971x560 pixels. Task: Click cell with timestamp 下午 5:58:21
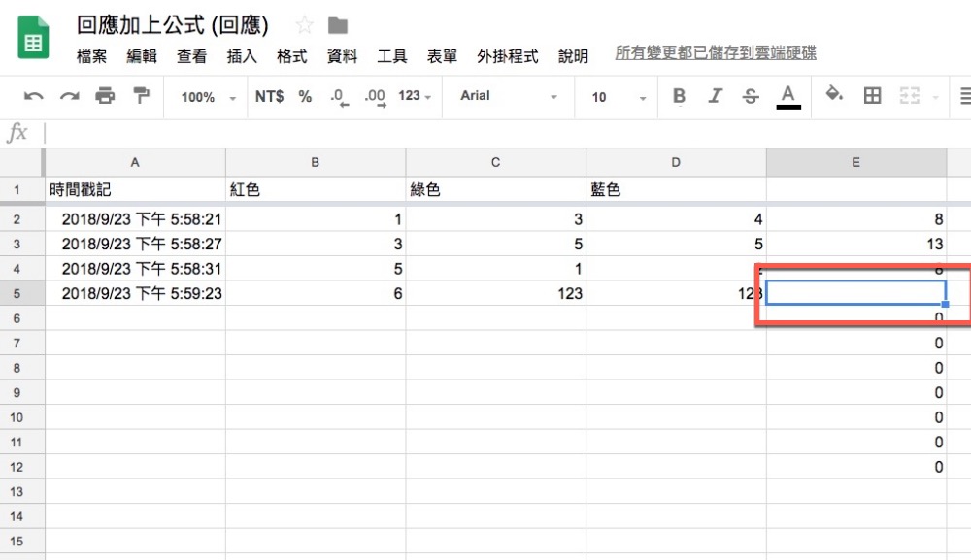point(135,219)
